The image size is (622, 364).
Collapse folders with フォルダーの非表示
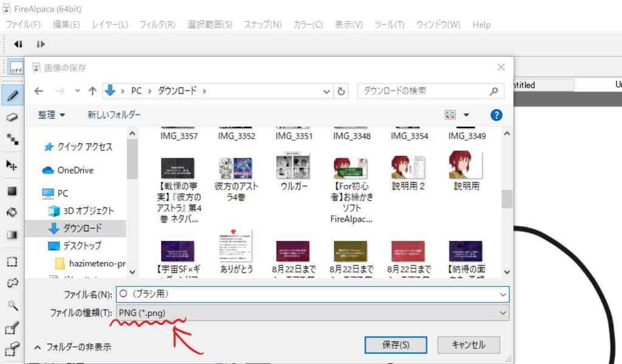[73, 347]
